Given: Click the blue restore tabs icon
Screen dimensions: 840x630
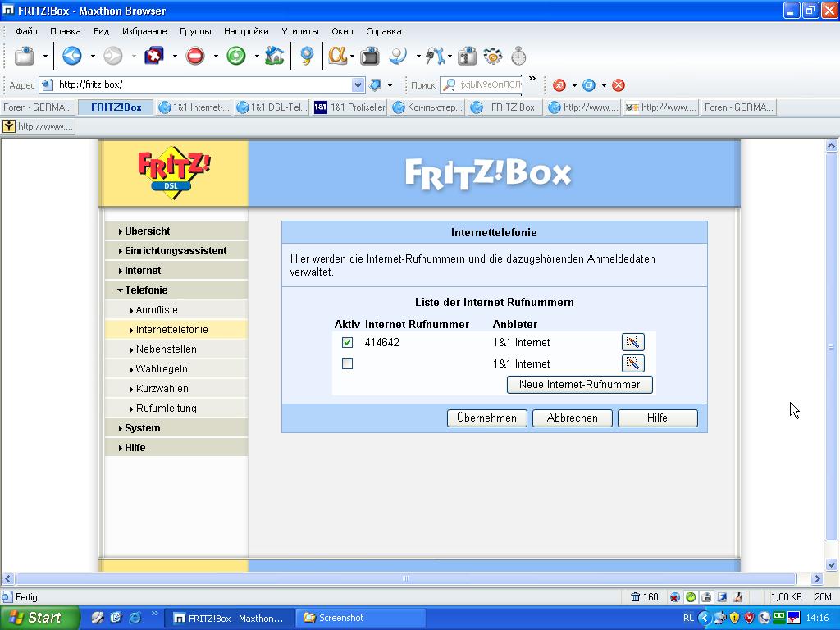Looking at the screenshot, I should [589, 85].
